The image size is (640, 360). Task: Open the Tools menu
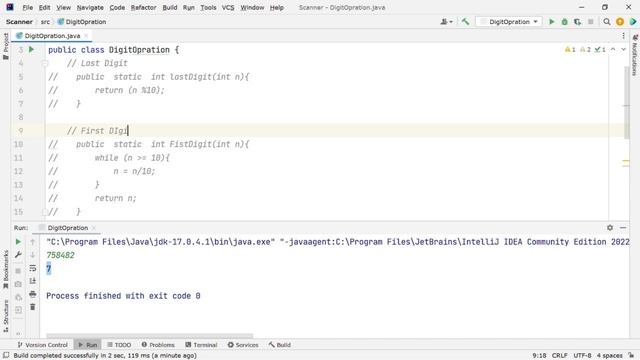208,7
